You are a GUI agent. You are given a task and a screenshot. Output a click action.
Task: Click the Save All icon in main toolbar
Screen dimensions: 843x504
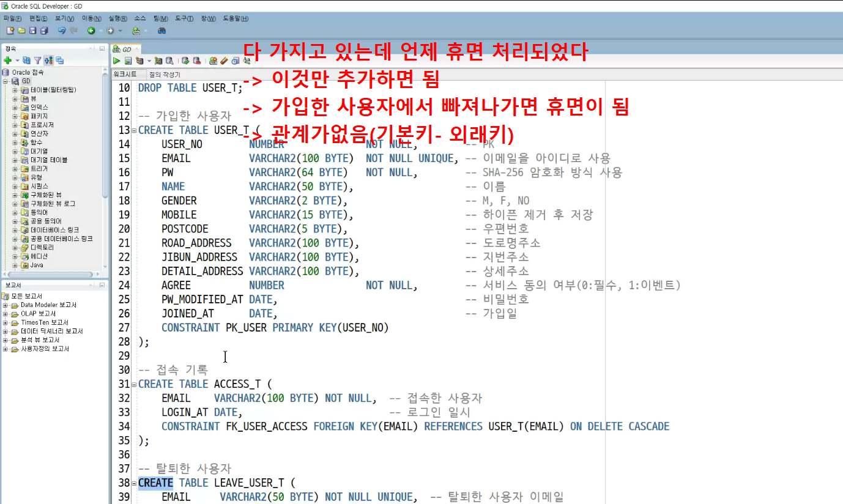click(44, 31)
